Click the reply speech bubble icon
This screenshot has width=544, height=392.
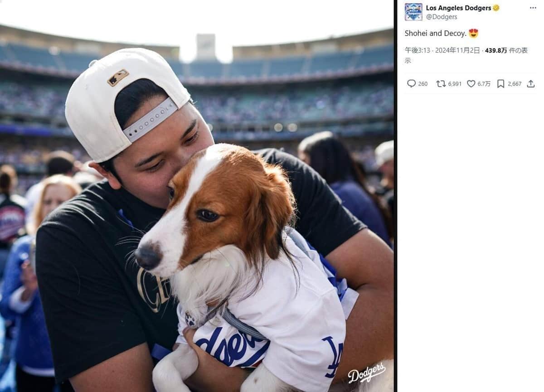pyautogui.click(x=411, y=84)
